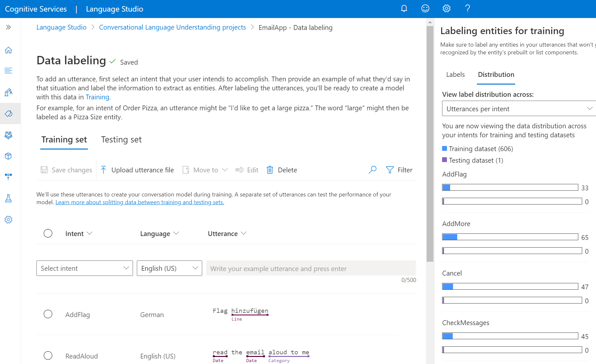This screenshot has width=596, height=364.
Task: Click Upload utterance file label
Action: [x=143, y=170]
